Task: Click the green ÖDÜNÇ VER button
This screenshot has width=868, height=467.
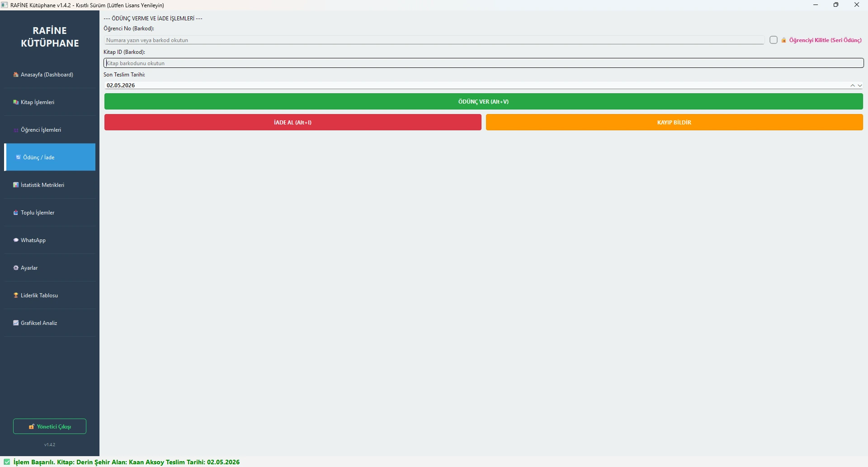Action: tap(484, 102)
